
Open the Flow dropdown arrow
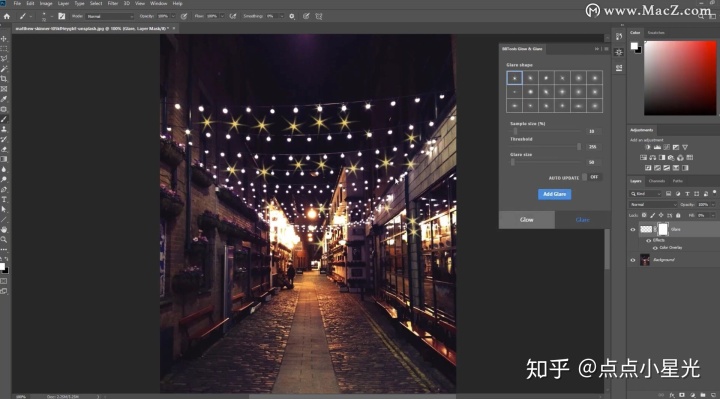tap(222, 16)
